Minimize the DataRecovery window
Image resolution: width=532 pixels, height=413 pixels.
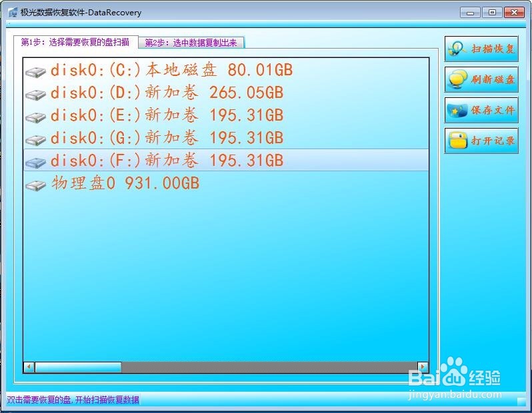coord(470,13)
